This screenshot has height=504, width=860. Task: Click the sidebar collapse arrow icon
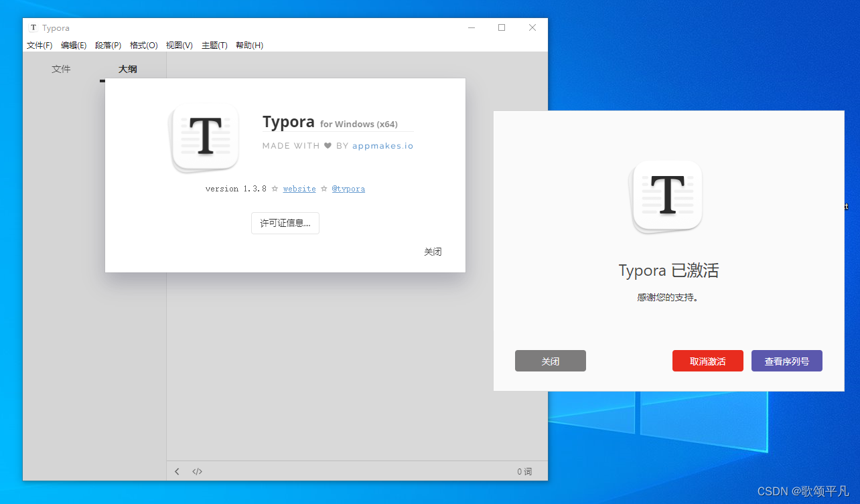(x=177, y=471)
